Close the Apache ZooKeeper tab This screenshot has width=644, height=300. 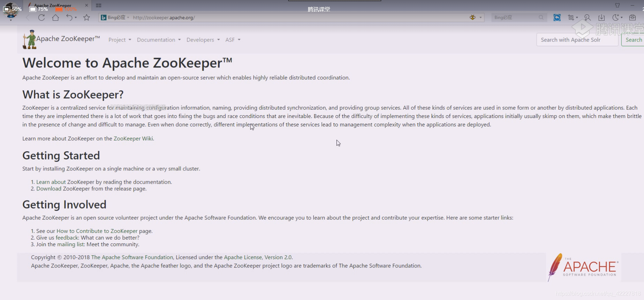(x=86, y=5)
